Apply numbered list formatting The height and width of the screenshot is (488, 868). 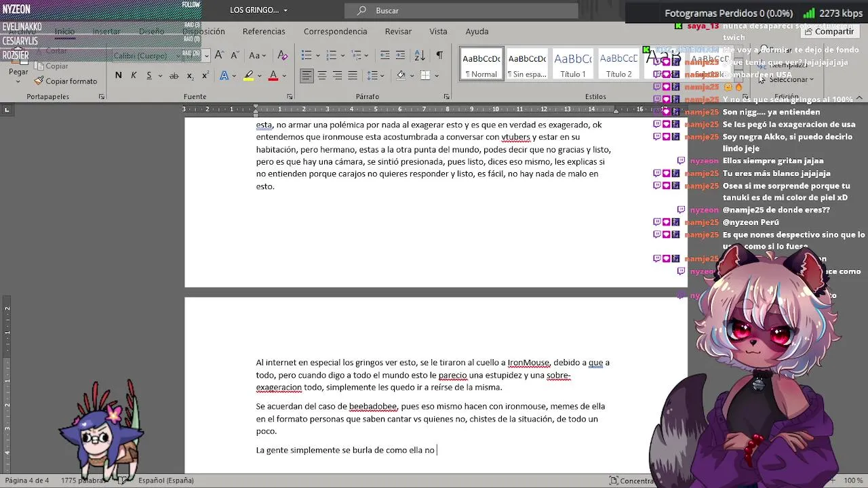(x=331, y=55)
